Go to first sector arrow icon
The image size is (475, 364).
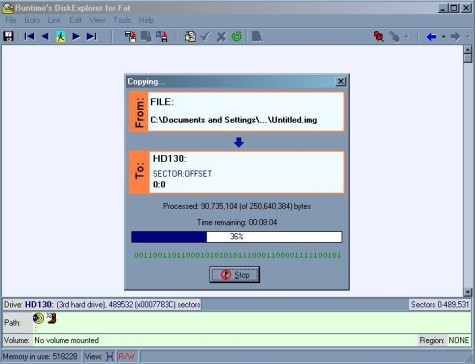[29, 36]
